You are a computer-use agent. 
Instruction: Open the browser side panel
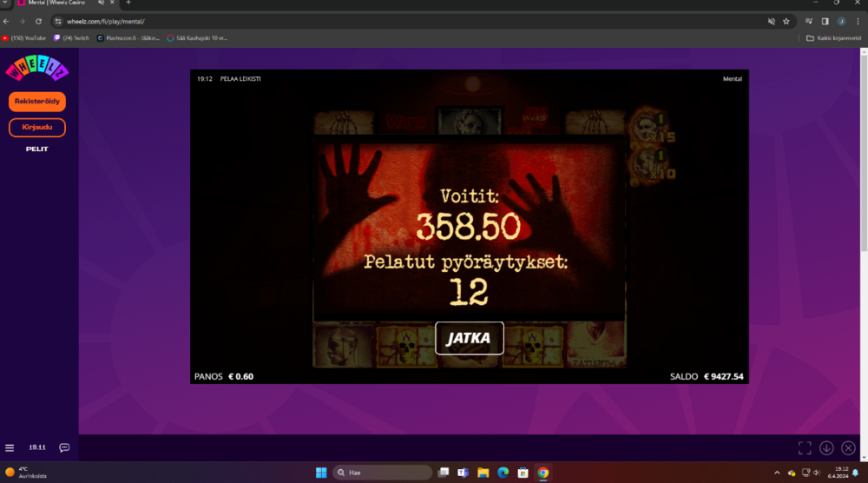(x=825, y=22)
